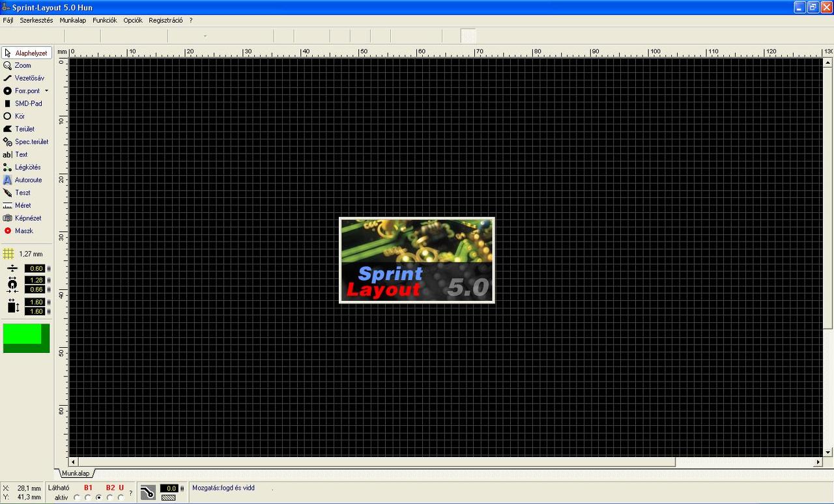Toggle visibility of the U layer label
Image resolution: width=834 pixels, height=504 pixels.
121,488
